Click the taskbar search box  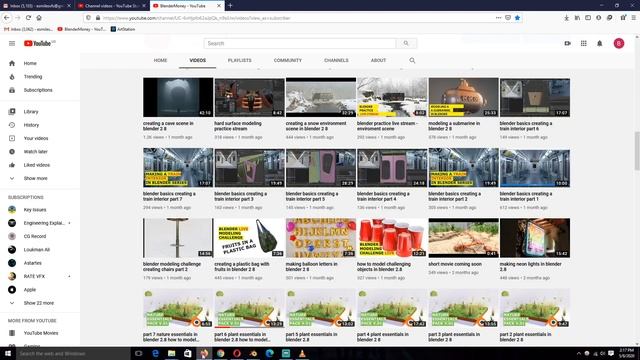73,353
